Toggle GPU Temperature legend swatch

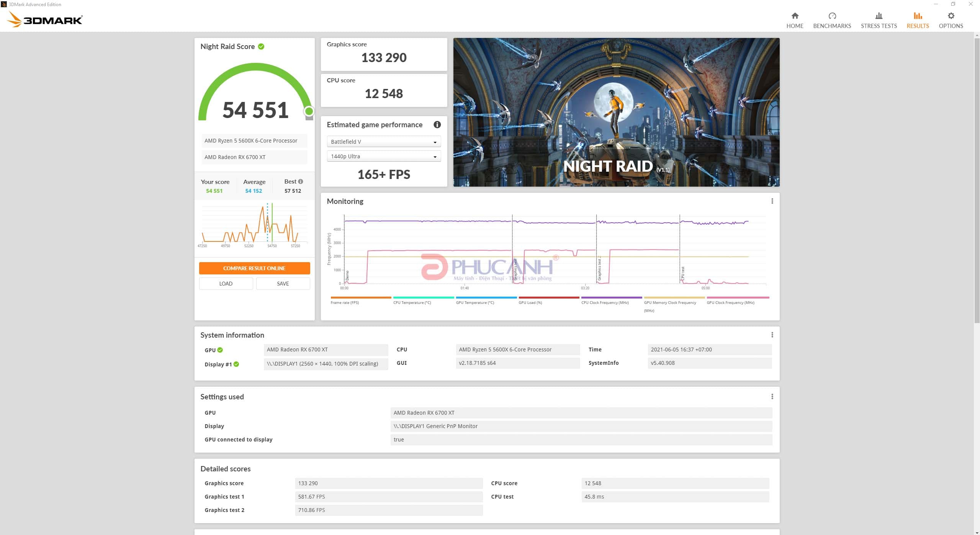486,297
